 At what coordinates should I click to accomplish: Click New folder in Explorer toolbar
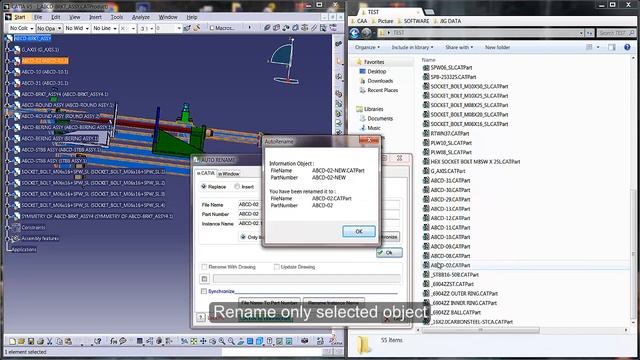tap(497, 47)
